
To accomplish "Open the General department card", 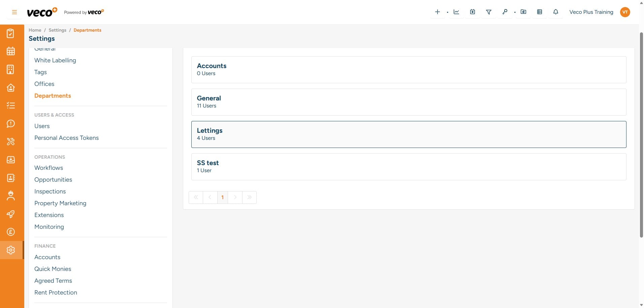I will point(409,102).
